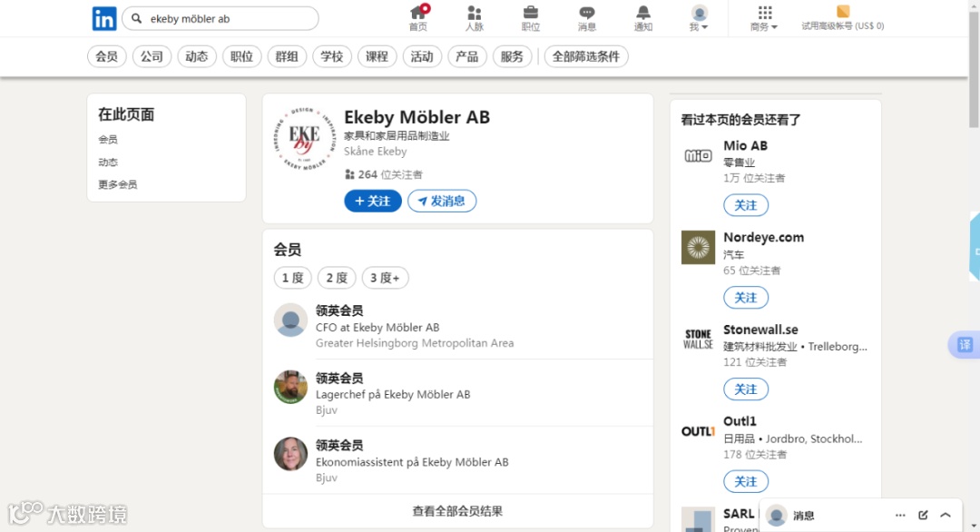The height and width of the screenshot is (532, 980).
Task: Open the Stonewall.se logo
Action: pyautogui.click(x=698, y=340)
